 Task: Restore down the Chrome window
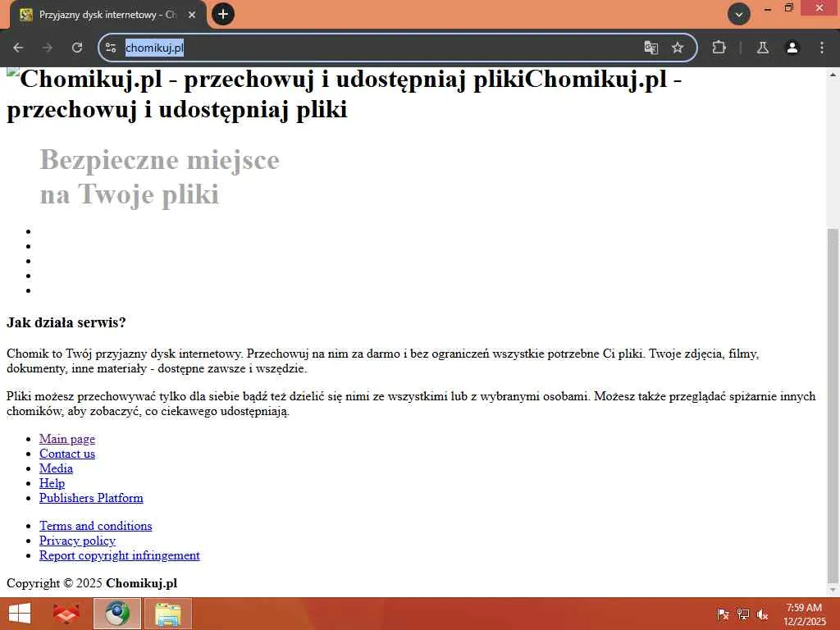tap(788, 8)
